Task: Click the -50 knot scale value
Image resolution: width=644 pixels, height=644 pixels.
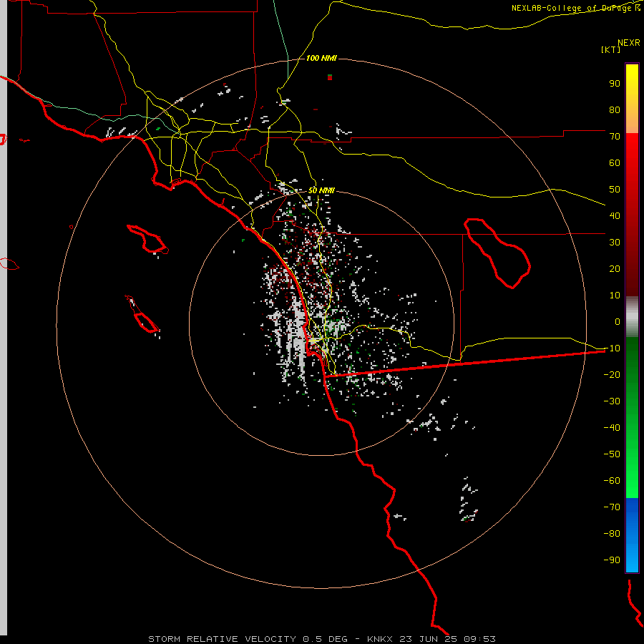Action: point(612,454)
